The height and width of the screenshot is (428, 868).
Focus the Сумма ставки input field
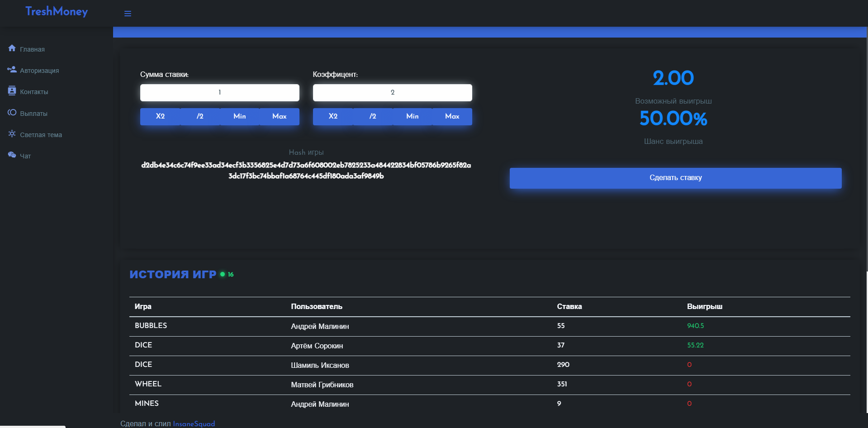coord(220,92)
